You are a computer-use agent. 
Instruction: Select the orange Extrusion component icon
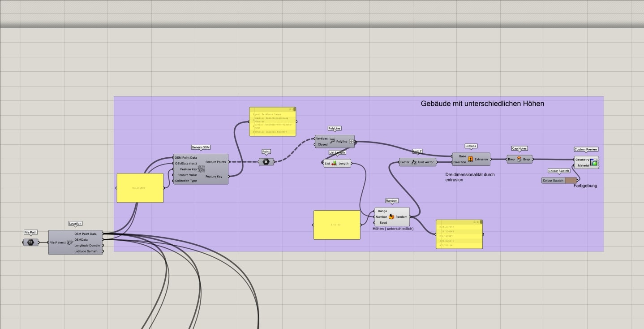[471, 159]
